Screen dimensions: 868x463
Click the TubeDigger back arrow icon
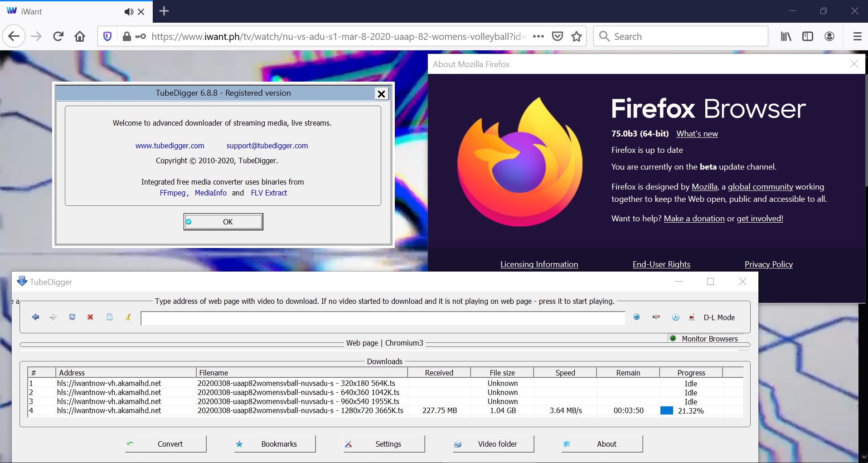click(35, 317)
